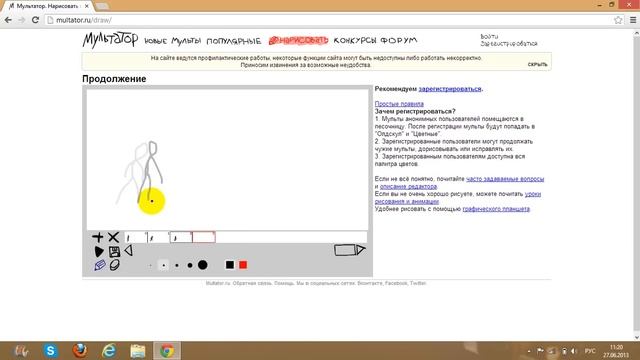The width and height of the screenshot is (640, 360).
Task: Select the third frame thumbnail in timeline
Action: pyautogui.click(x=181, y=237)
